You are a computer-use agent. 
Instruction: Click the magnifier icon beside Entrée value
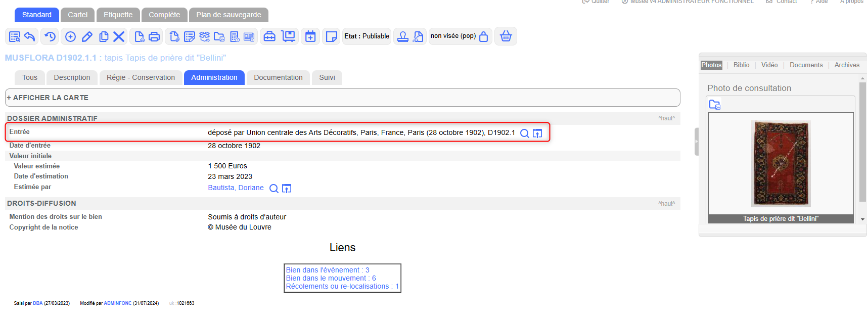coord(525,133)
